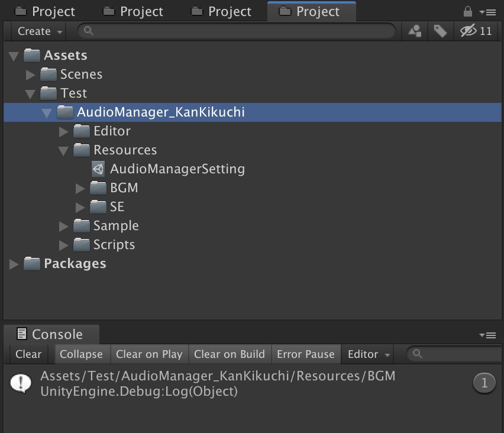Open the Editor dropdown in Console

click(369, 354)
